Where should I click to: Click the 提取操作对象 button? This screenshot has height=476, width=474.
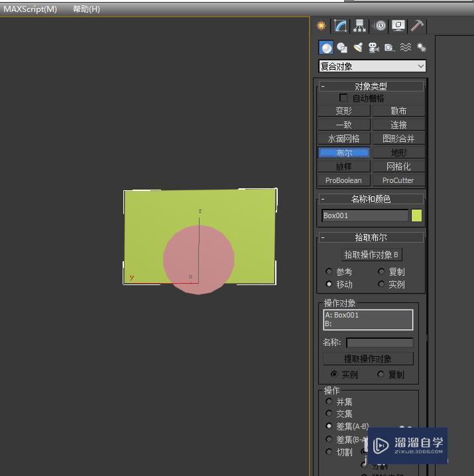point(368,359)
